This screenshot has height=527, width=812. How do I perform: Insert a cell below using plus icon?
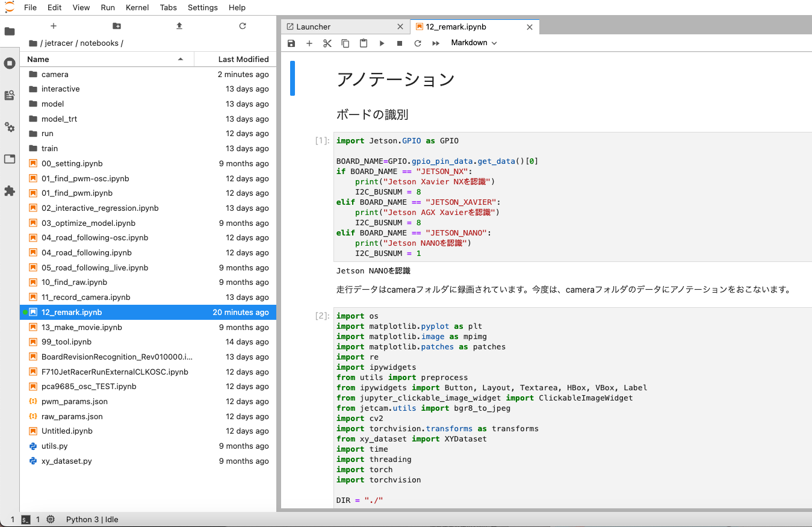(309, 43)
